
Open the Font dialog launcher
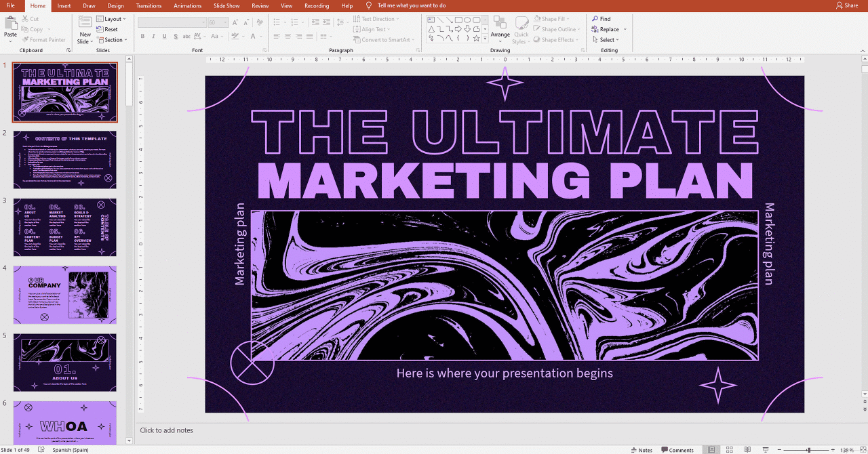coord(263,50)
